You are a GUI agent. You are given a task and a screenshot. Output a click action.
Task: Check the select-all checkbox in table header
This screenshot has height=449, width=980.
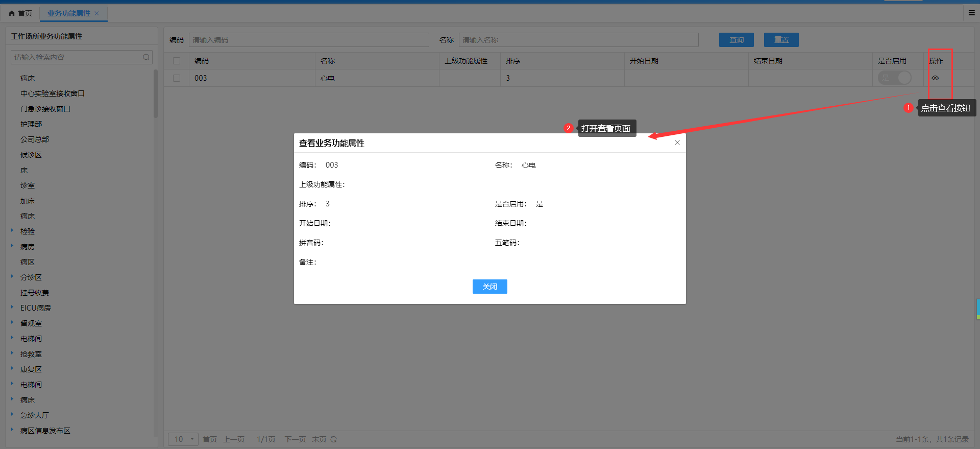pos(177,61)
